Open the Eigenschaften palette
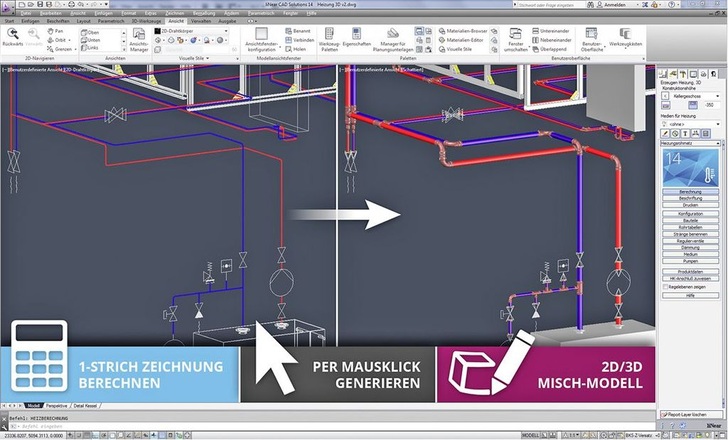The height and width of the screenshot is (440, 728). point(357,37)
